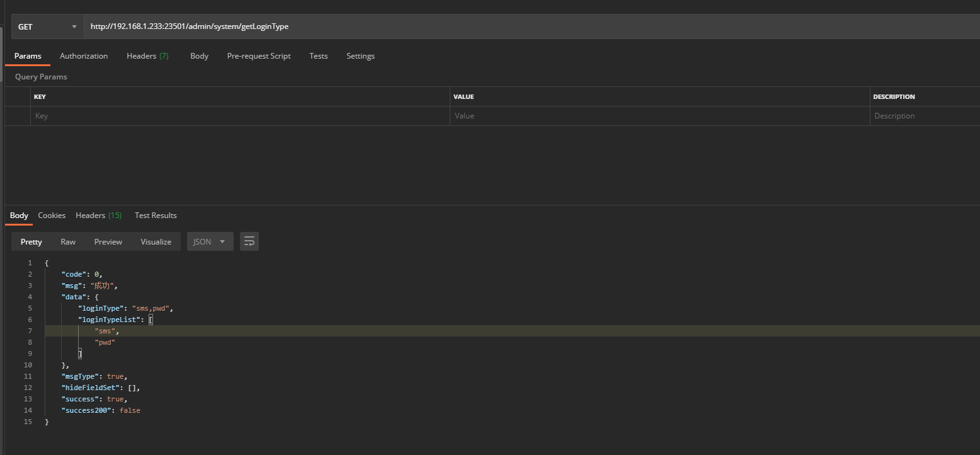The width and height of the screenshot is (980, 455).
Task: Open the request Settings tab
Action: click(360, 56)
